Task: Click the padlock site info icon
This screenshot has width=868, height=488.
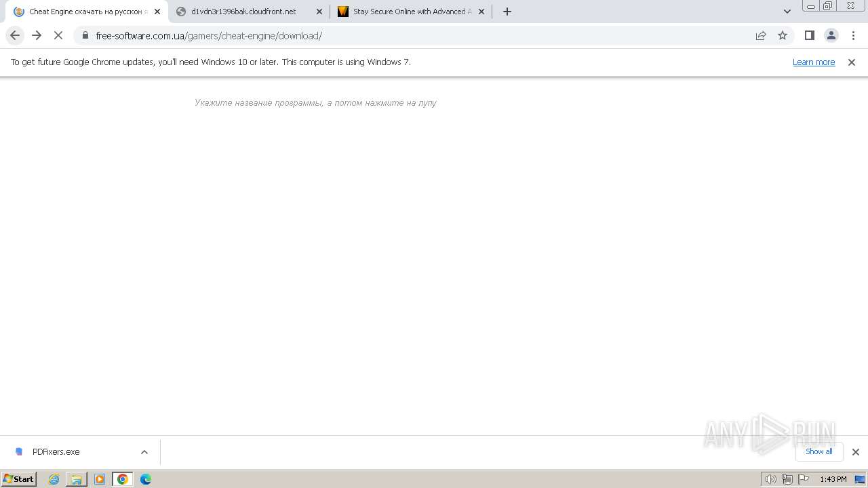Action: [85, 35]
